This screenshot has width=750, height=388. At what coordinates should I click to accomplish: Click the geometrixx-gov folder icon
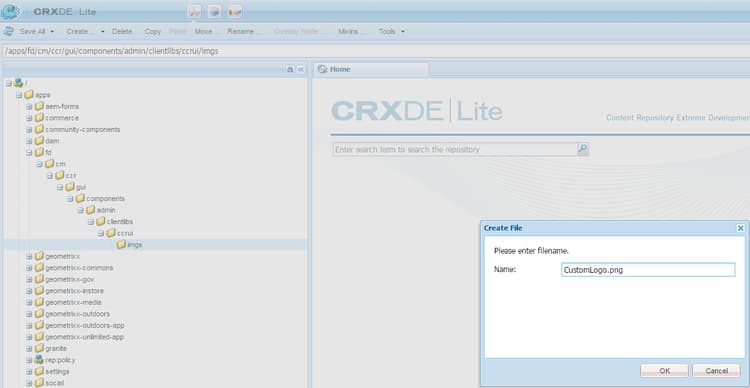pos(39,279)
